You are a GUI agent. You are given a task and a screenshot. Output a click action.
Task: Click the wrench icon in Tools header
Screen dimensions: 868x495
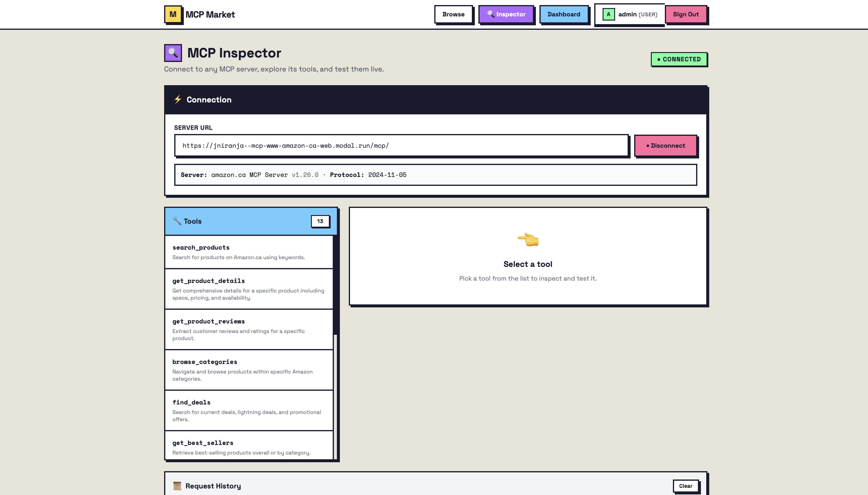(x=177, y=221)
